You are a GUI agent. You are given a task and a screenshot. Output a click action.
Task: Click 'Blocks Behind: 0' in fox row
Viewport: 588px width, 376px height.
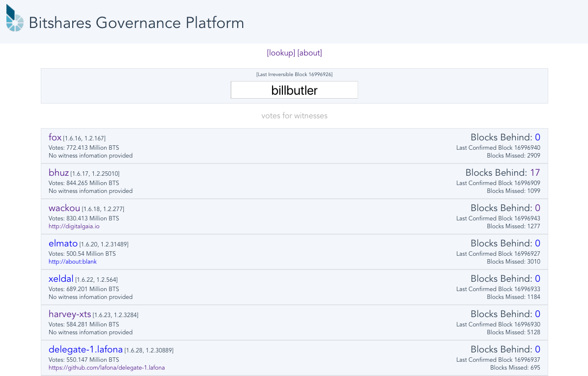505,137
